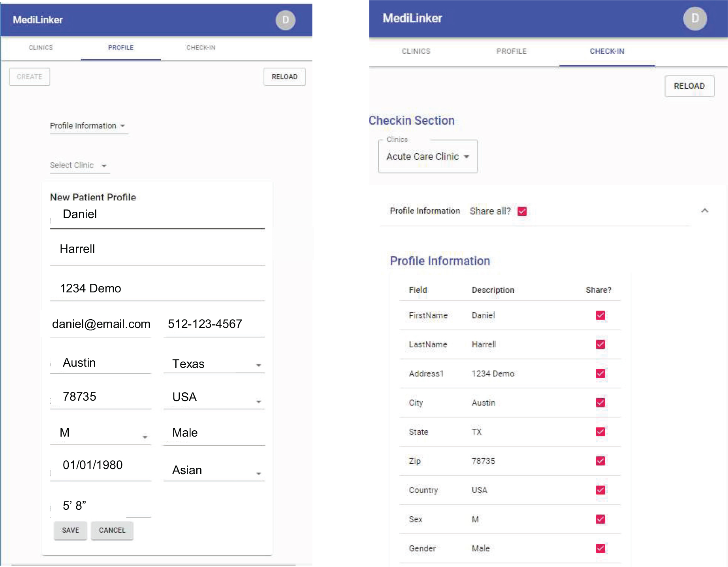Click Reload in the Check-In panel
This screenshot has width=728, height=567.
point(689,86)
